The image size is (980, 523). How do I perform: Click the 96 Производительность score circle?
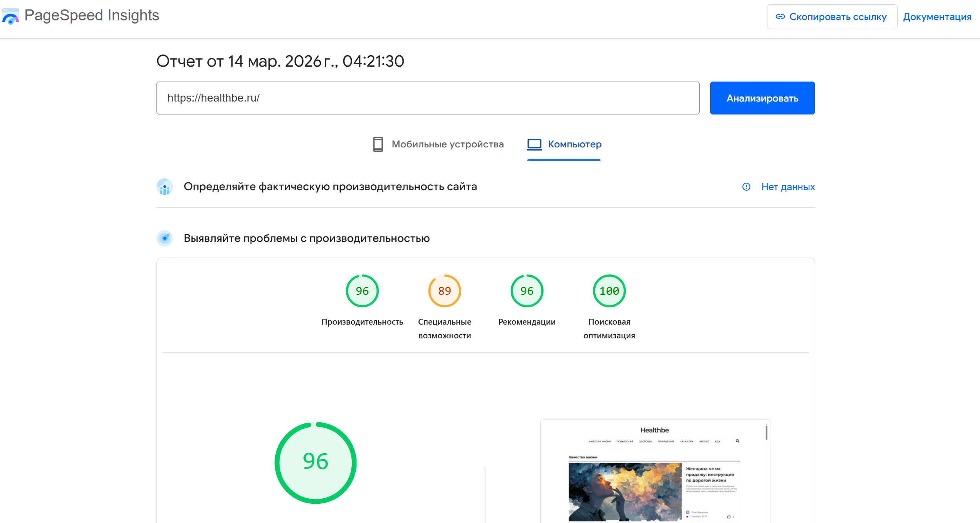point(362,291)
